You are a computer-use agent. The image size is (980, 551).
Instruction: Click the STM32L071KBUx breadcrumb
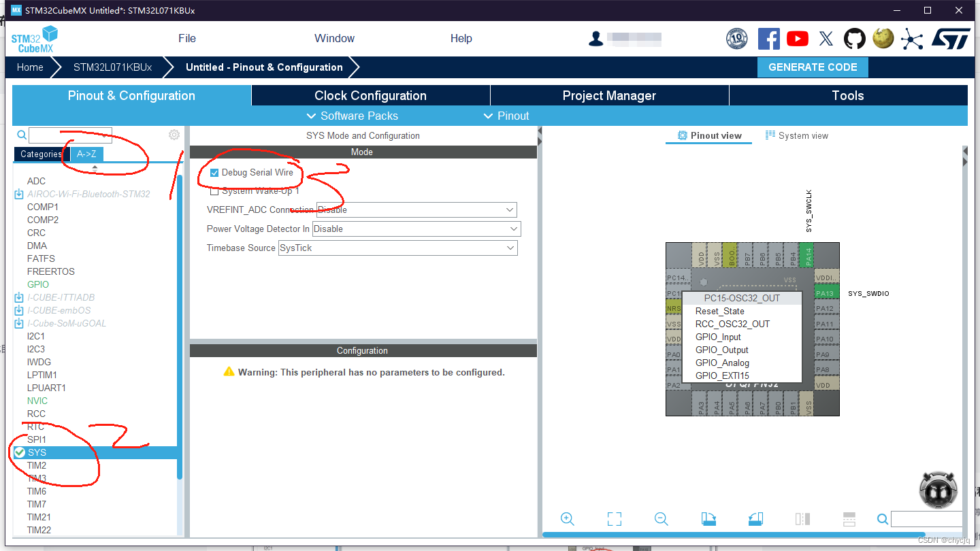pos(112,67)
